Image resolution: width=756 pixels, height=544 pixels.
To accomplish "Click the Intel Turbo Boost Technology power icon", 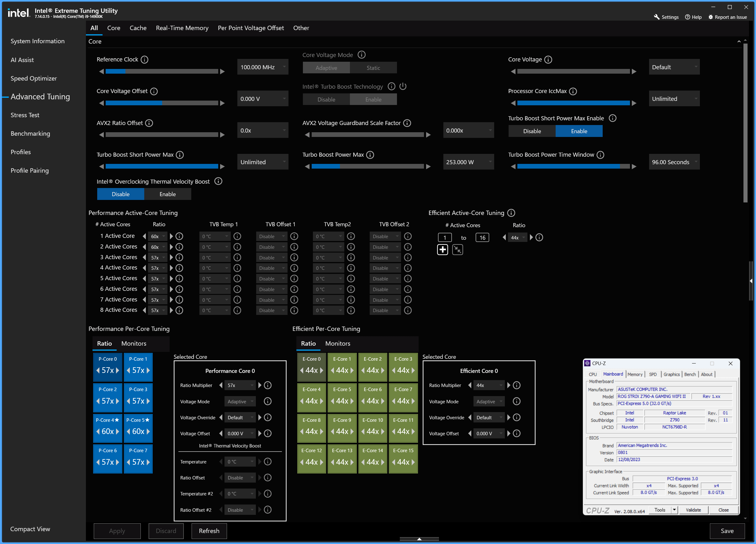I will click(403, 86).
